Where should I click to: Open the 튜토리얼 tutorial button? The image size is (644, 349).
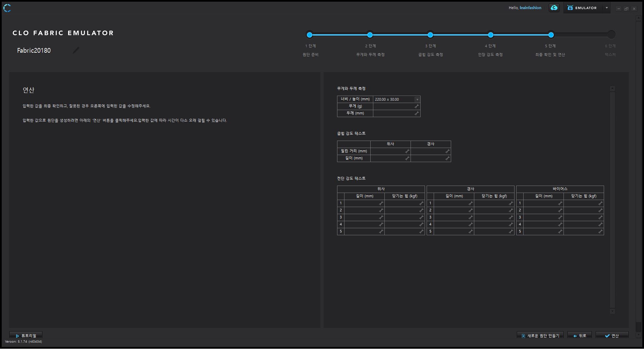coord(26,336)
